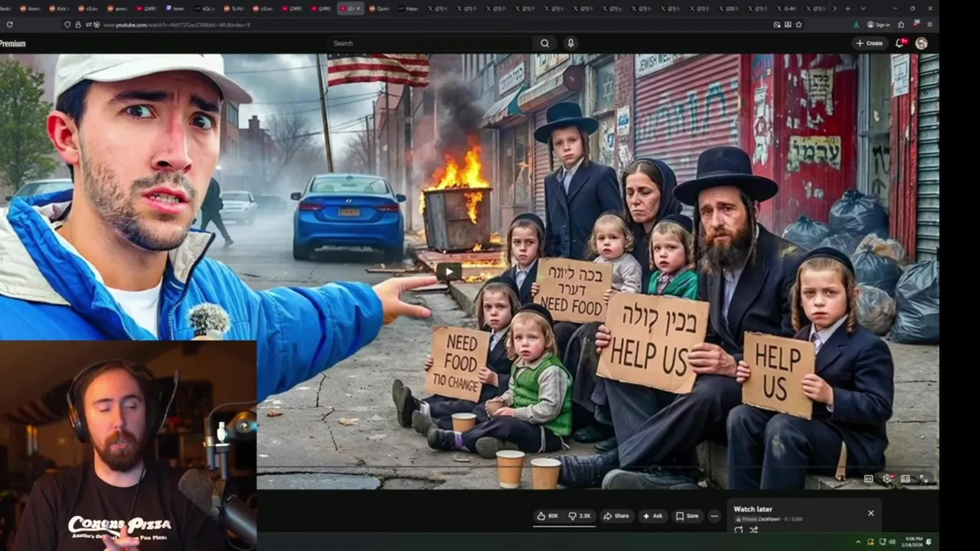Open the taskbar clock and date
Image resolution: width=980 pixels, height=551 pixels.
click(913, 542)
